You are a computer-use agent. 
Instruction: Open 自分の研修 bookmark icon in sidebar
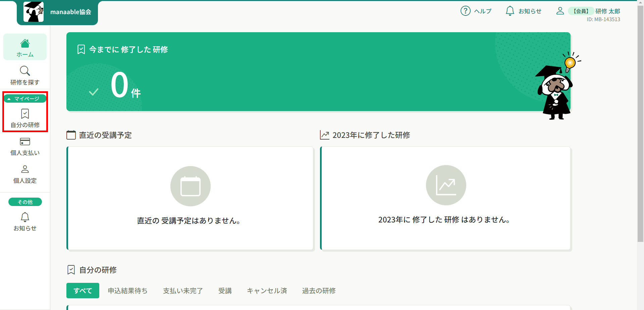25,114
